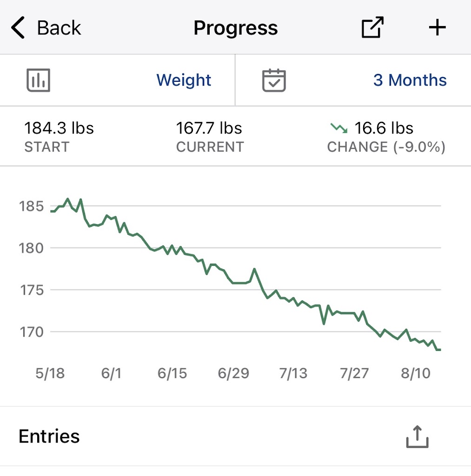Tap the 16.6 lbs CHANGE stat

(384, 128)
